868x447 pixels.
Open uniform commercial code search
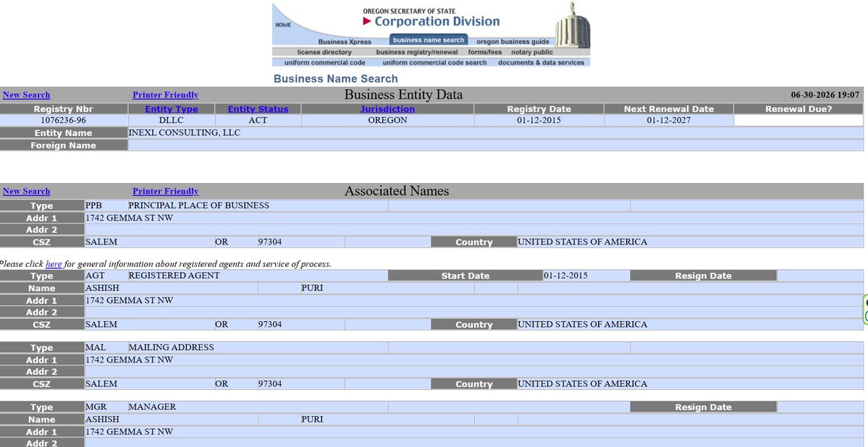434,62
